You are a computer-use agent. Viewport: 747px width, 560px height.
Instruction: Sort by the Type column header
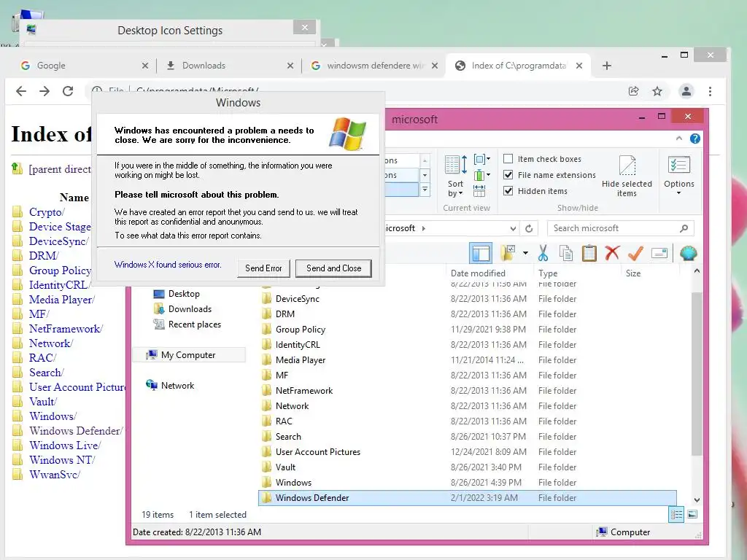(x=548, y=273)
